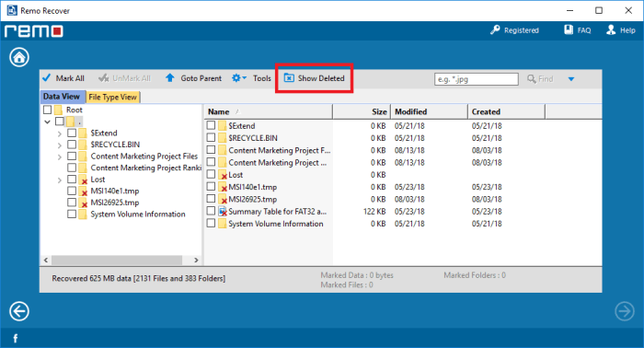Expand the $Extend tree node
644x348 pixels.
[60, 133]
